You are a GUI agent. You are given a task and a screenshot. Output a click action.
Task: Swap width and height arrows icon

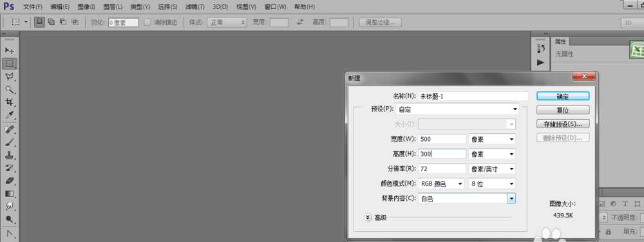(300, 22)
